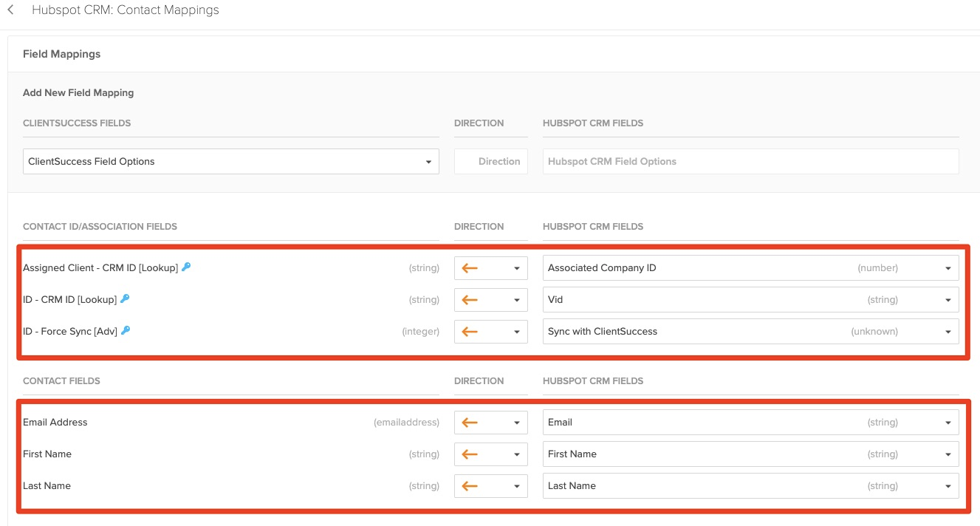The height and width of the screenshot is (526, 980).
Task: Click the ID - Force Sync [Adv] label
Action: 70,332
